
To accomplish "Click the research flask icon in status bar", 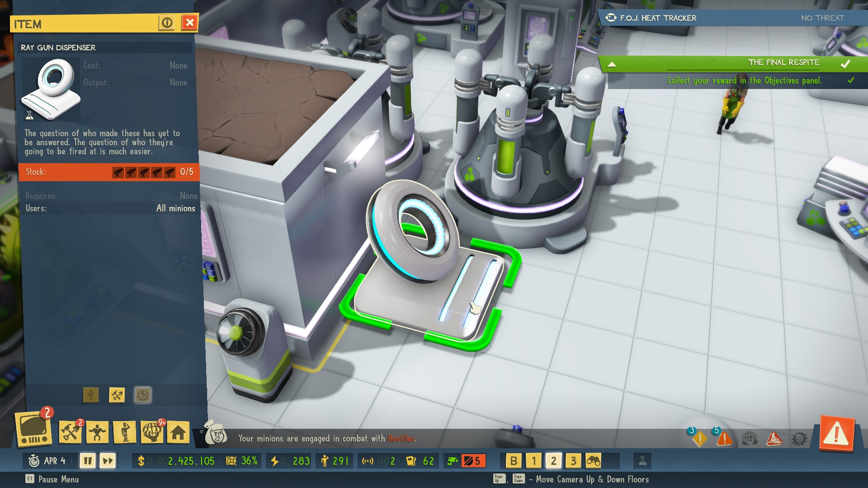I will pos(642,461).
